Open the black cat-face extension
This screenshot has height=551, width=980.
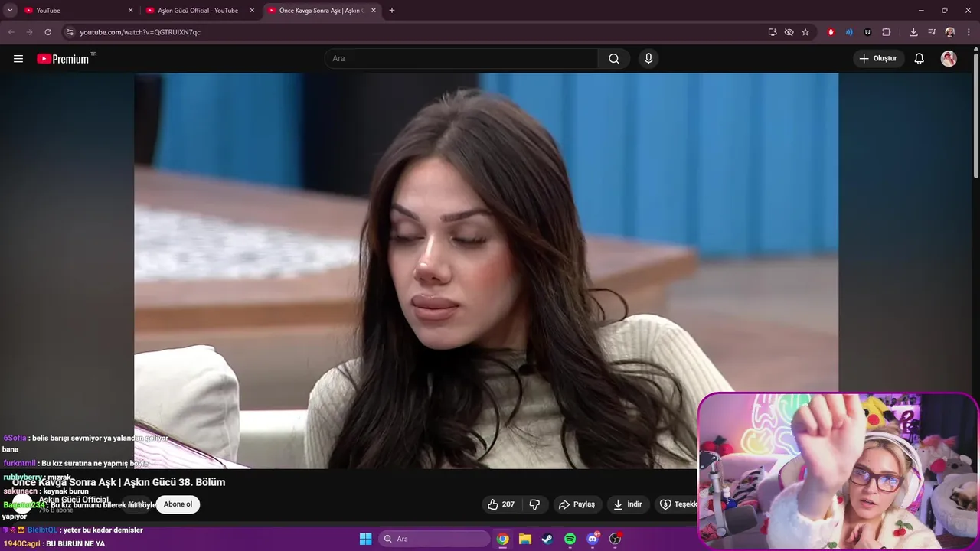[867, 32]
